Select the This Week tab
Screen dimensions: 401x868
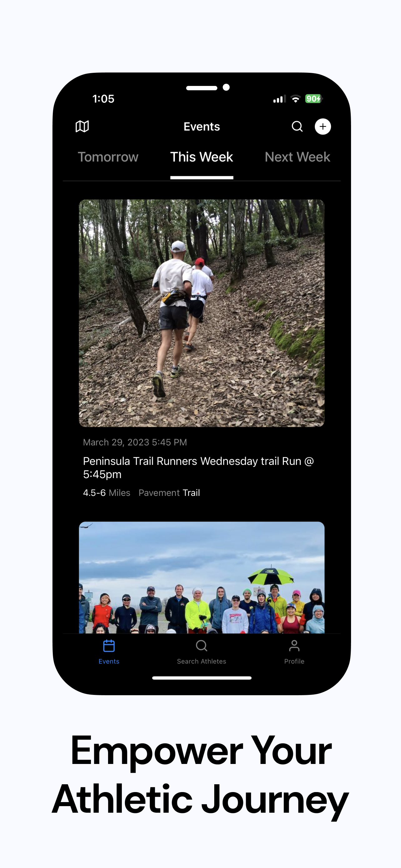pos(201,157)
